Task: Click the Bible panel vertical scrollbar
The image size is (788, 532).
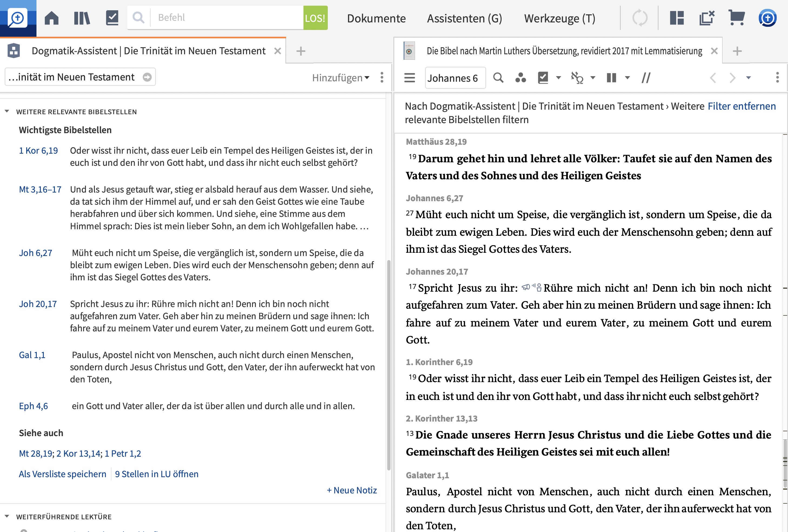Action: [784, 464]
